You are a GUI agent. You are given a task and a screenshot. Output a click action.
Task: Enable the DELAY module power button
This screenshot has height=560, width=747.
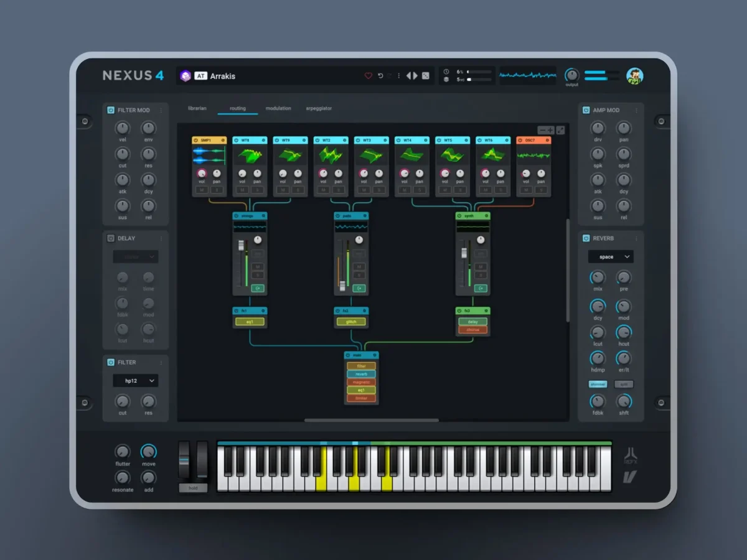pyautogui.click(x=111, y=238)
